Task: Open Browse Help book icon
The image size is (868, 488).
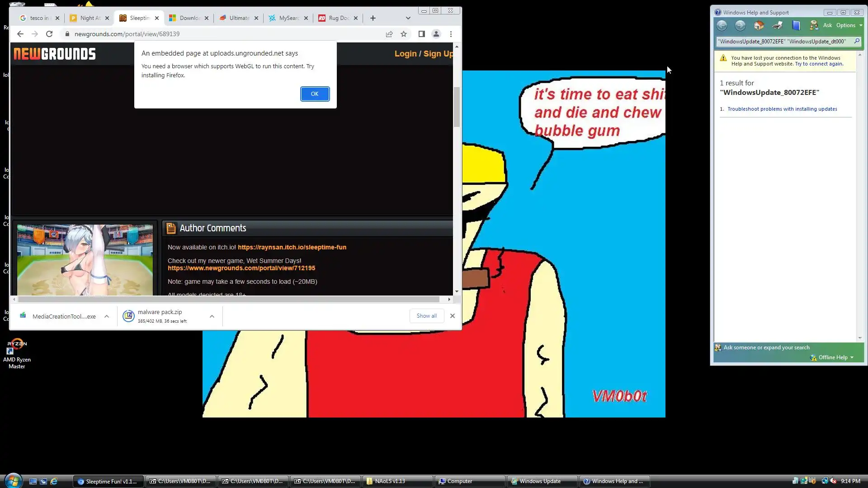Action: 796,25
